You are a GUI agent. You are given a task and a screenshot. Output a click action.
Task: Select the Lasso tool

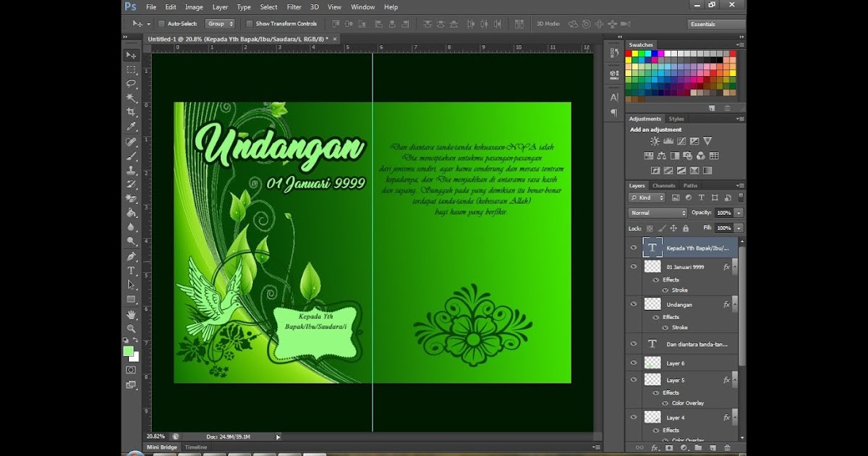click(x=131, y=84)
